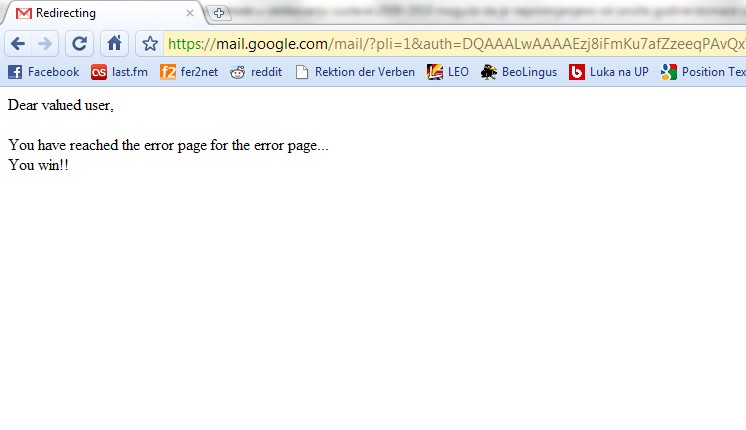Open the home page via house icon
The height and width of the screenshot is (430, 746).
114,44
